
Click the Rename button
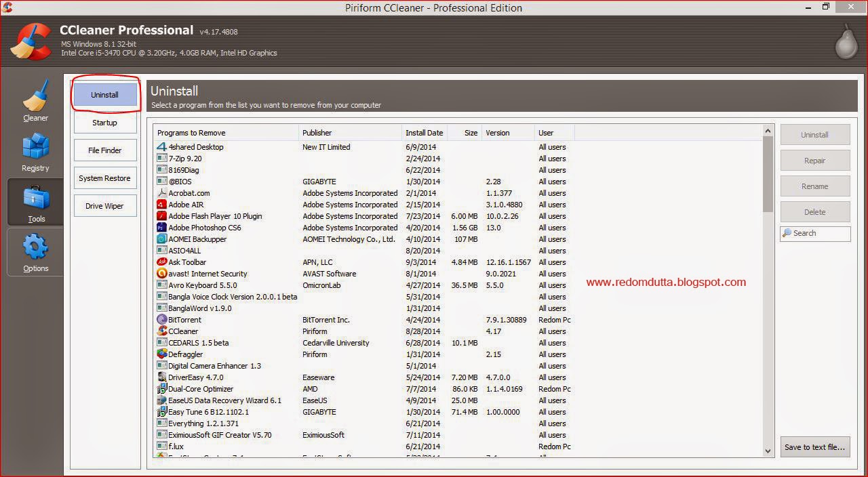pos(815,186)
